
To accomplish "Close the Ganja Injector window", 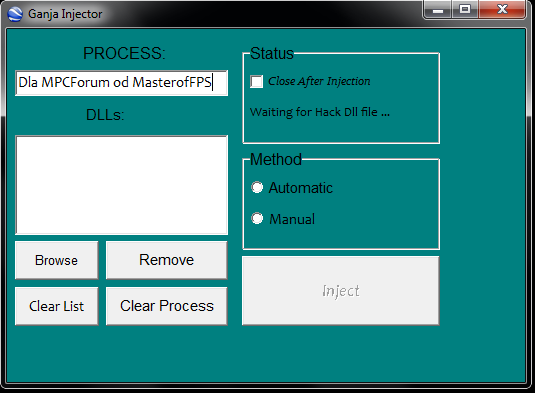I will point(502,10).
